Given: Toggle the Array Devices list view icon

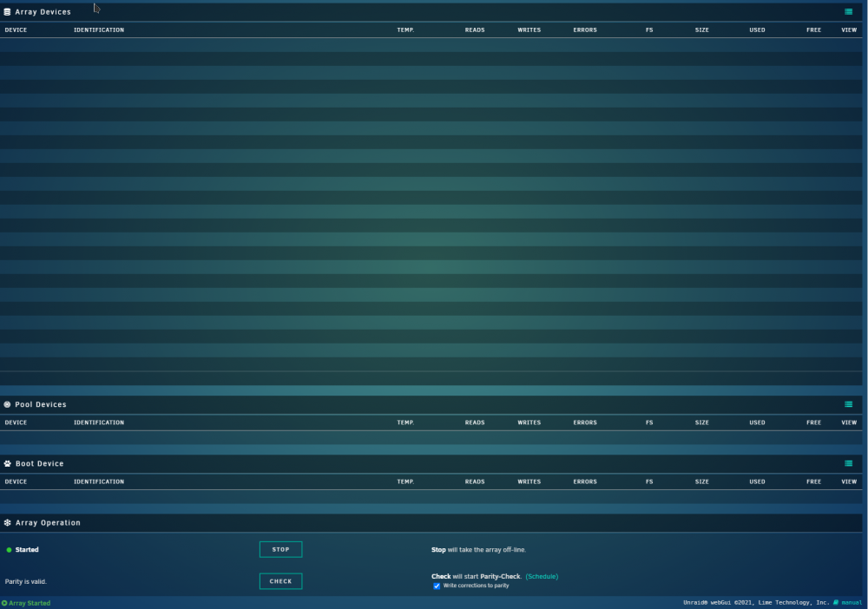Looking at the screenshot, I should (848, 11).
